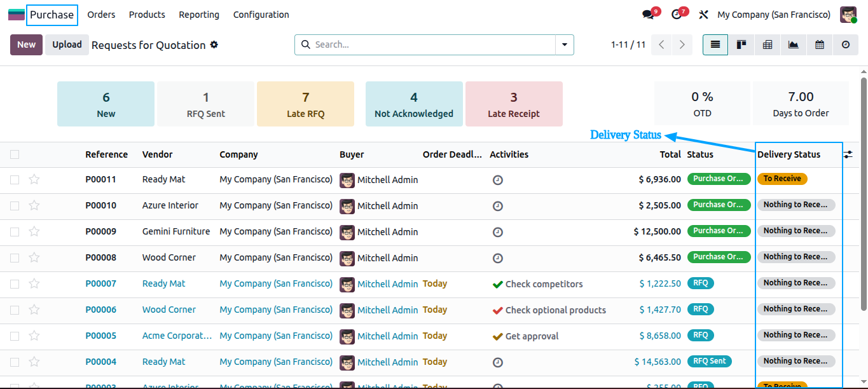Open company switcher My Company (San Francisco)
Image resolution: width=868 pixels, height=389 pixels.
point(774,15)
